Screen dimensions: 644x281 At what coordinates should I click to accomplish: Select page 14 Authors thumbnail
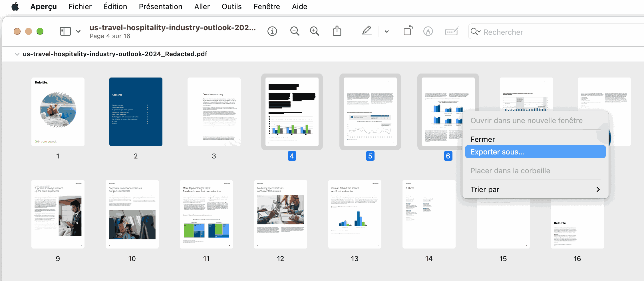click(x=429, y=214)
